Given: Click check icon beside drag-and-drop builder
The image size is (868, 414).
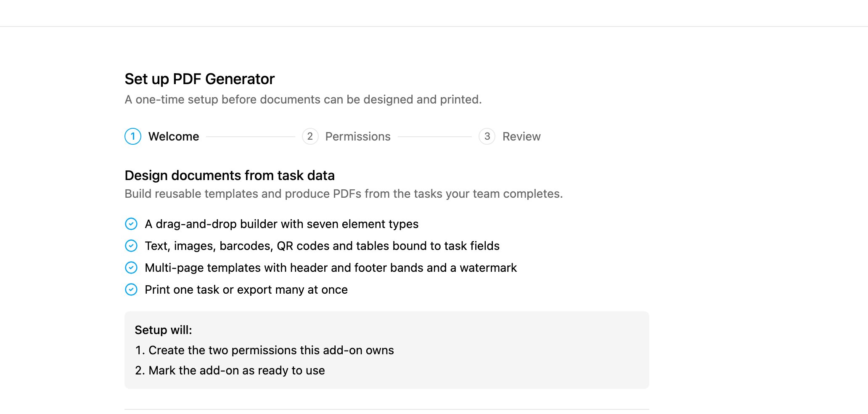Looking at the screenshot, I should pyautogui.click(x=131, y=224).
